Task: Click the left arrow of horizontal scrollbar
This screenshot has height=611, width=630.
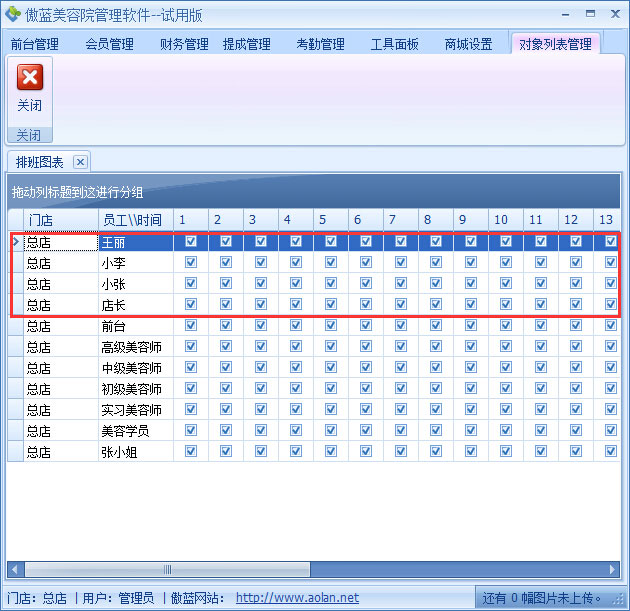Action: (13, 569)
